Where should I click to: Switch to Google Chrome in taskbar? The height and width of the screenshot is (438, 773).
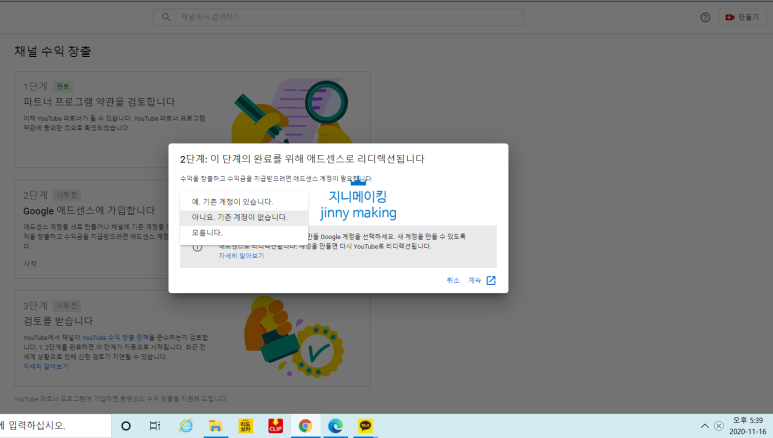tap(305, 426)
